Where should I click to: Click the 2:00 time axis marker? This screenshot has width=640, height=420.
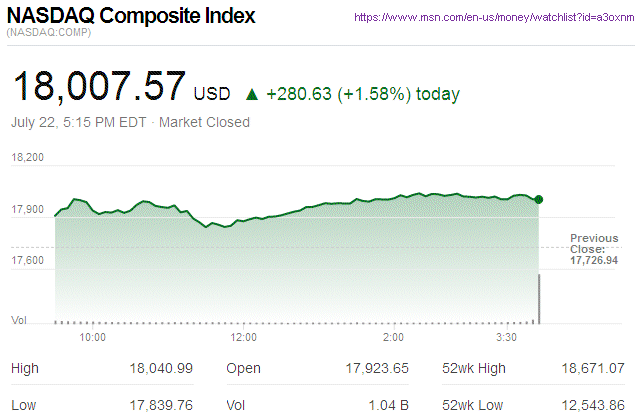pos(393,337)
